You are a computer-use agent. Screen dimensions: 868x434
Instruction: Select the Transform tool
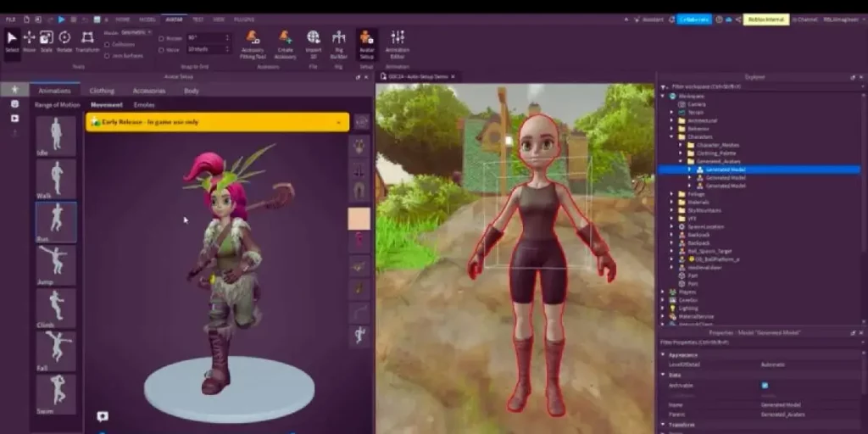(x=87, y=42)
